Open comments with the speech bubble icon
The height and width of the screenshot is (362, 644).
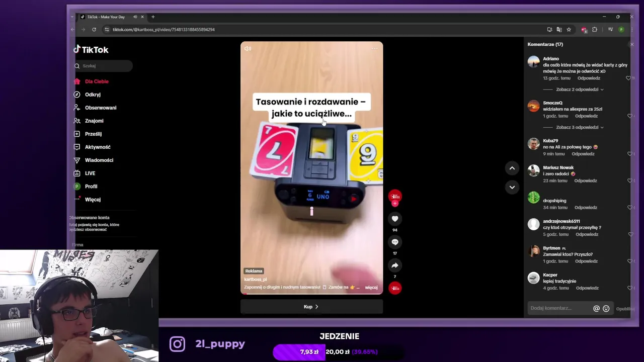[395, 242]
